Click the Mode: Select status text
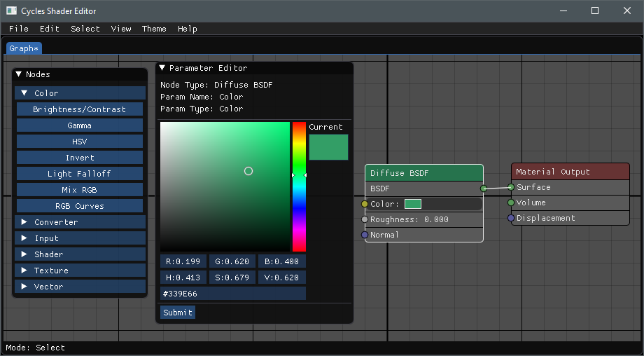 [x=35, y=348]
